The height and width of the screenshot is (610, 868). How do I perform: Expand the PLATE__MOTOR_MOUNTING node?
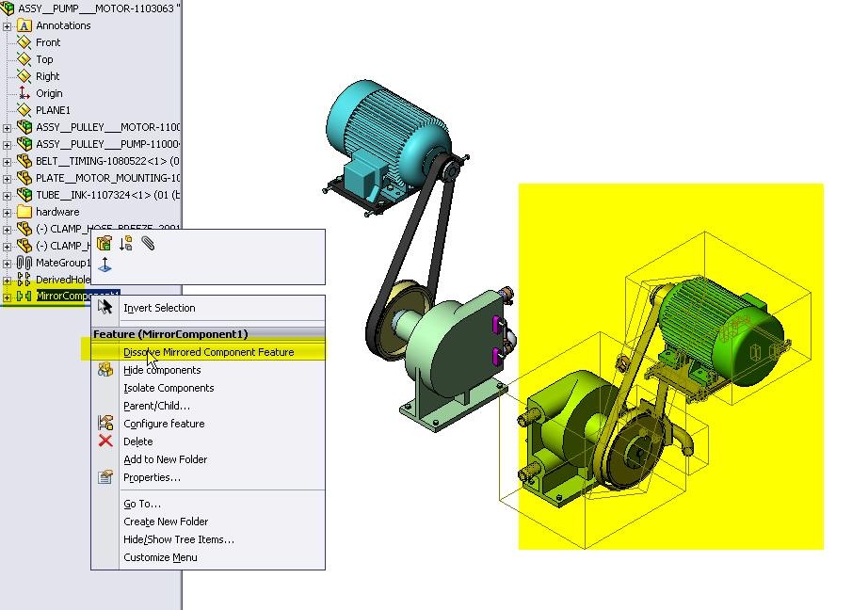7,179
